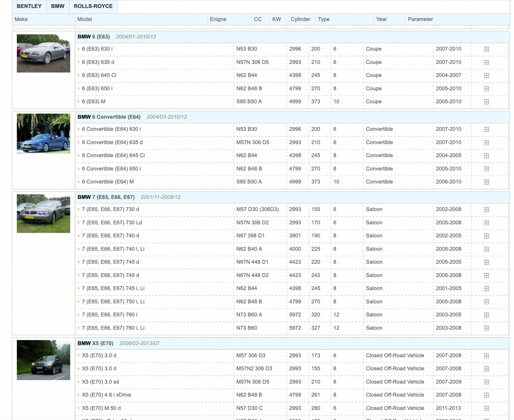Click plus icon on 740 i, Li row
Image resolution: width=514 pixels, height=420 pixels.
pyautogui.click(x=486, y=249)
